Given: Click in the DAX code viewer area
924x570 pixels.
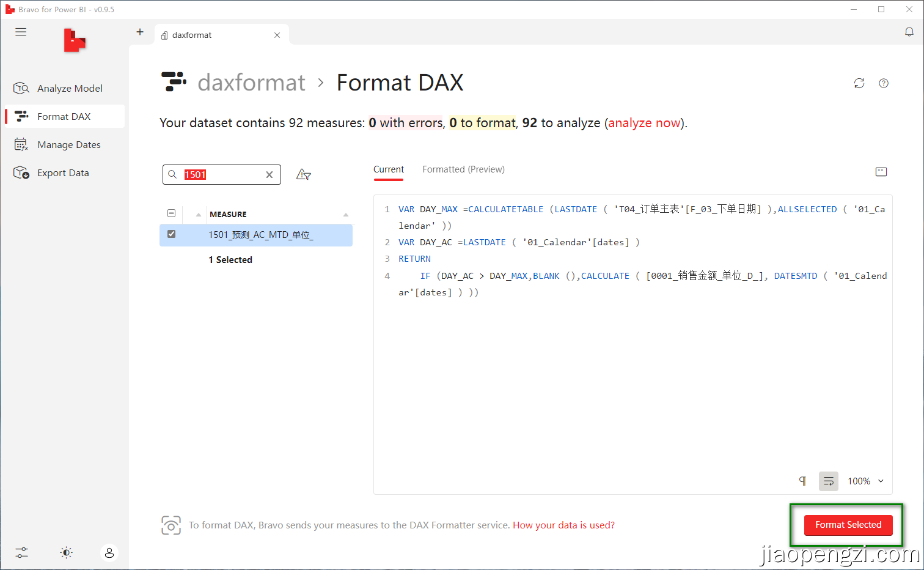Looking at the screenshot, I should click(632, 344).
